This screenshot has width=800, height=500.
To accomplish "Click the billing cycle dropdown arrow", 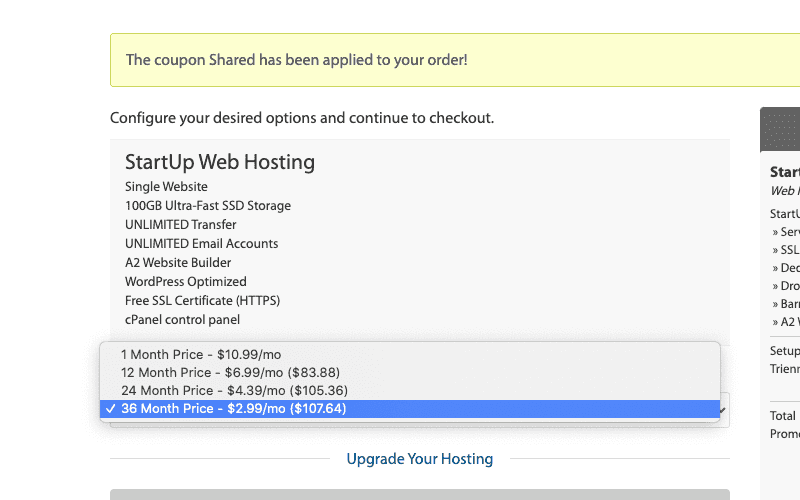I will pos(723,410).
